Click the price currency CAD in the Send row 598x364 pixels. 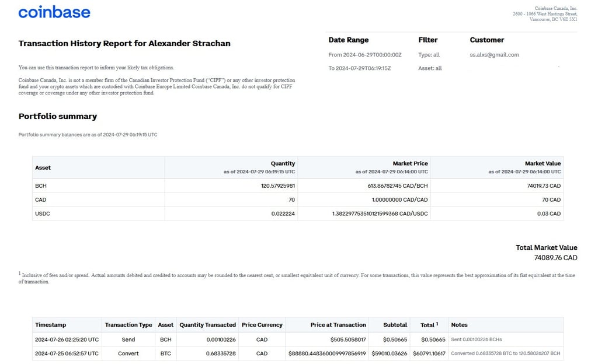point(262,339)
